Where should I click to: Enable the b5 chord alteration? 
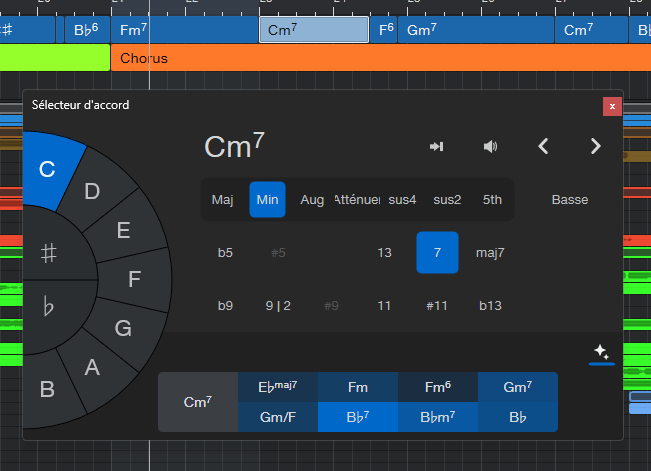click(x=225, y=252)
